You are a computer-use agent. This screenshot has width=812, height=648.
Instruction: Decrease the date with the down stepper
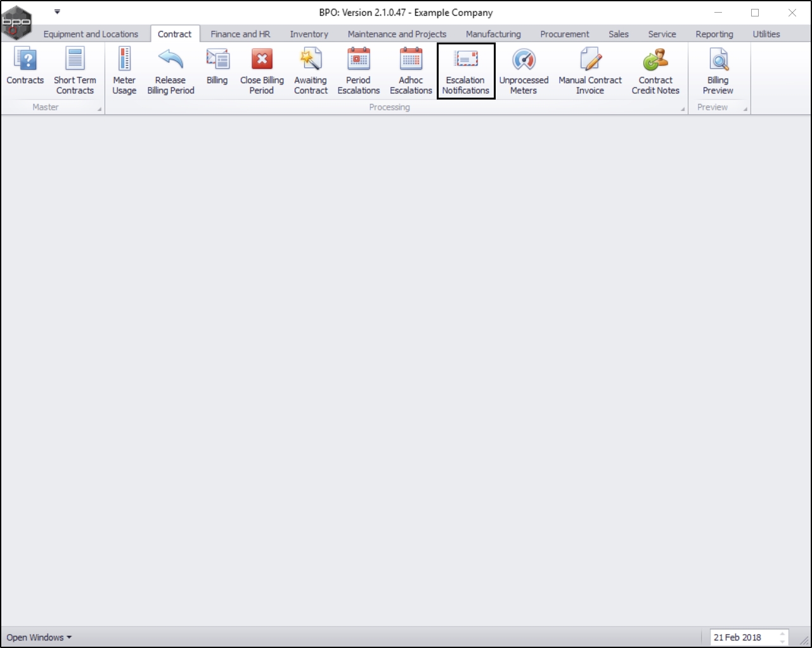(783, 641)
